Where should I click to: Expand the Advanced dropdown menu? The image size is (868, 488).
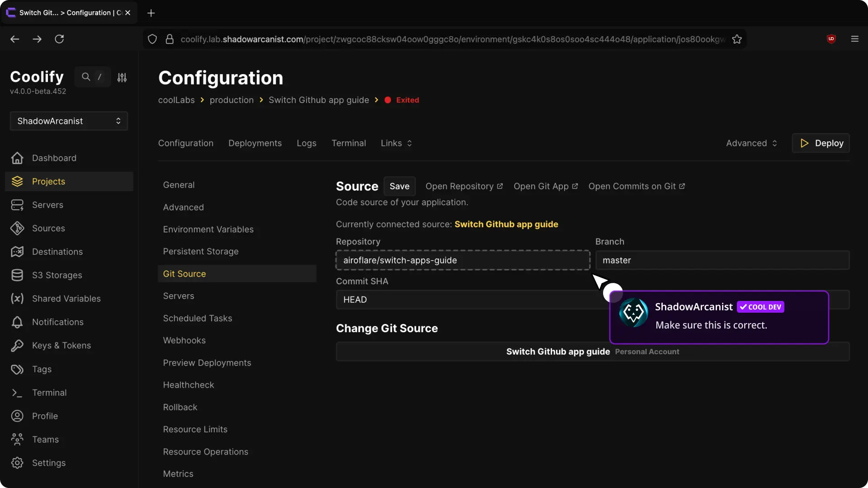point(751,143)
